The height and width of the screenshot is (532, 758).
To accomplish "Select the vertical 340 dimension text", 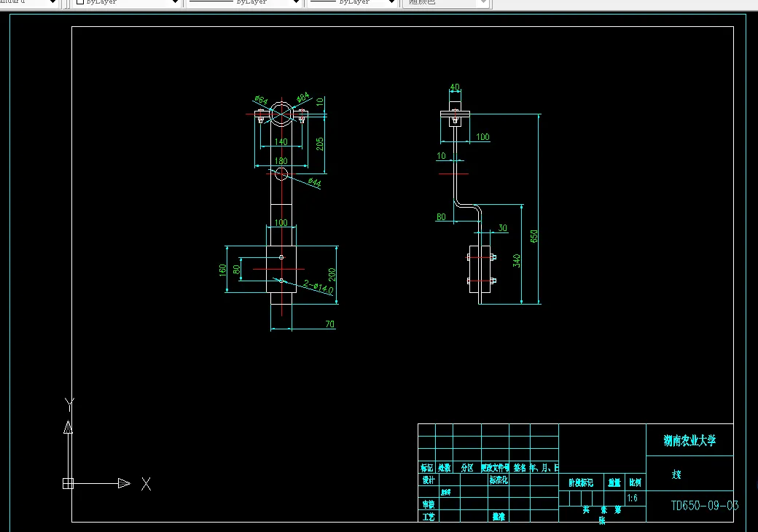I will [x=517, y=261].
